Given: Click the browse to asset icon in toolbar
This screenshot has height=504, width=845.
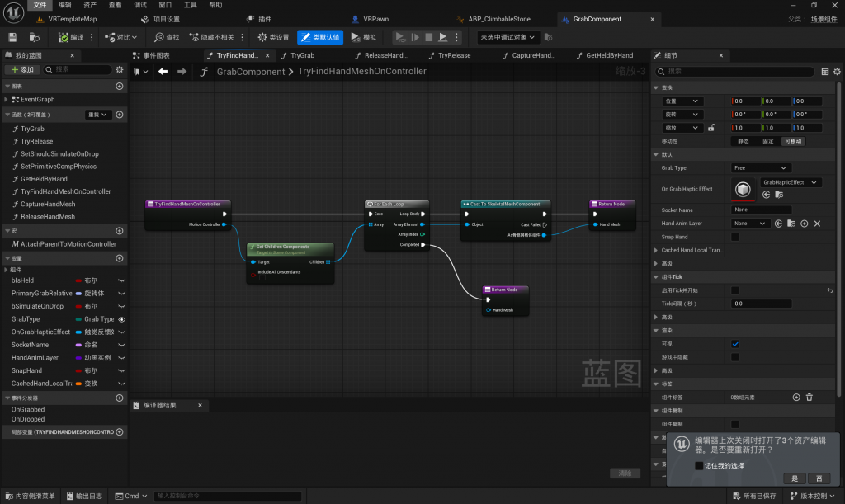Looking at the screenshot, I should click(x=35, y=37).
